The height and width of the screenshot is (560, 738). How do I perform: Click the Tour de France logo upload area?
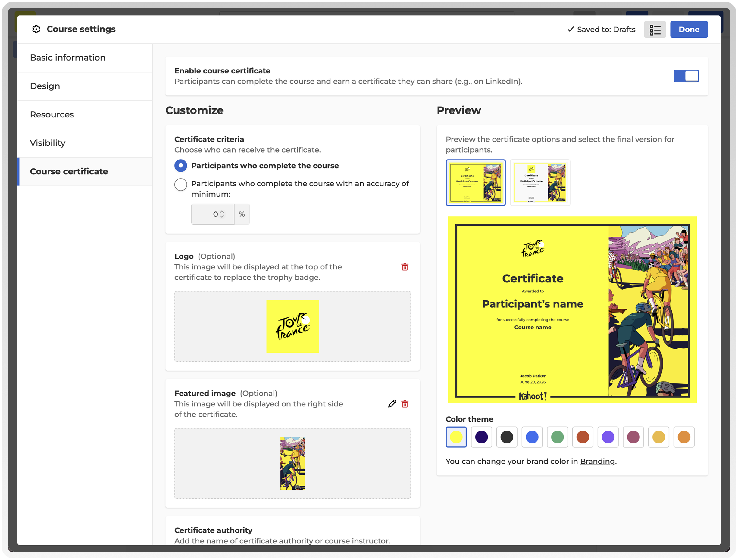coord(292,326)
